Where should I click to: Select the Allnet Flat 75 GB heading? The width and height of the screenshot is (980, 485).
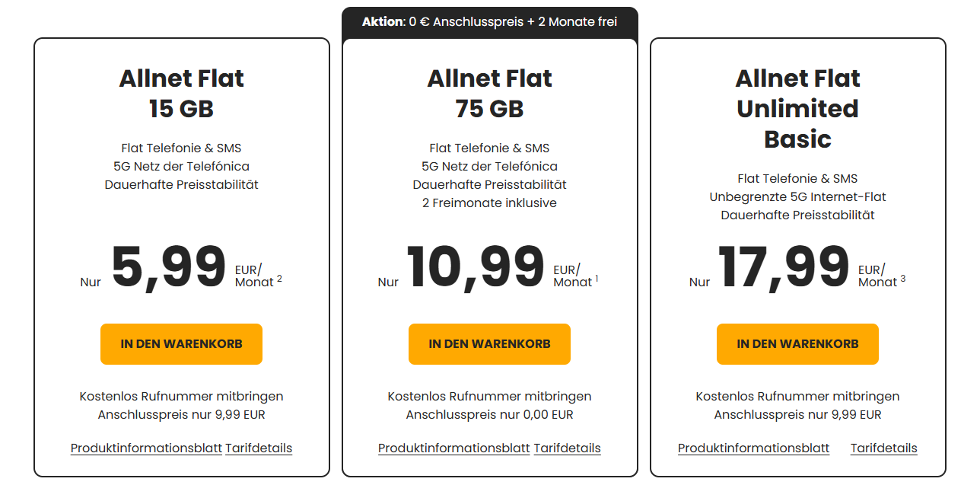[x=489, y=93]
